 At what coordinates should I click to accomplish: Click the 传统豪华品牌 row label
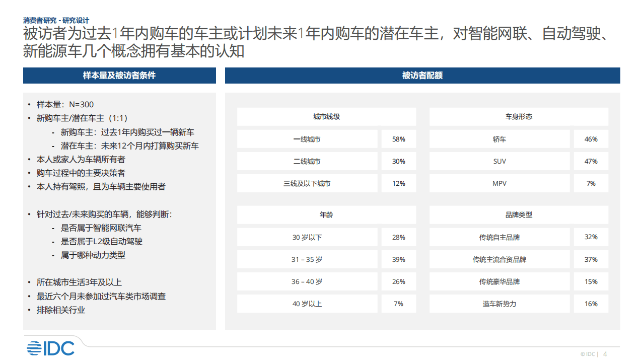pyautogui.click(x=499, y=281)
